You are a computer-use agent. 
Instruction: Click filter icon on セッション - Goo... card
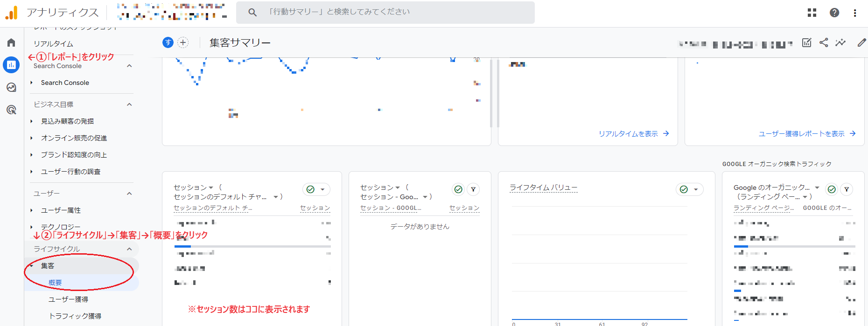(x=473, y=189)
